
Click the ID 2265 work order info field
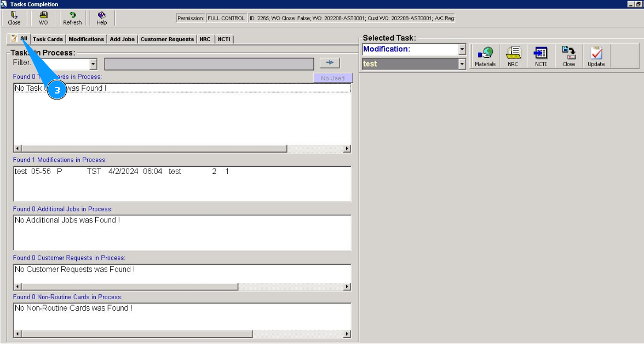click(352, 18)
